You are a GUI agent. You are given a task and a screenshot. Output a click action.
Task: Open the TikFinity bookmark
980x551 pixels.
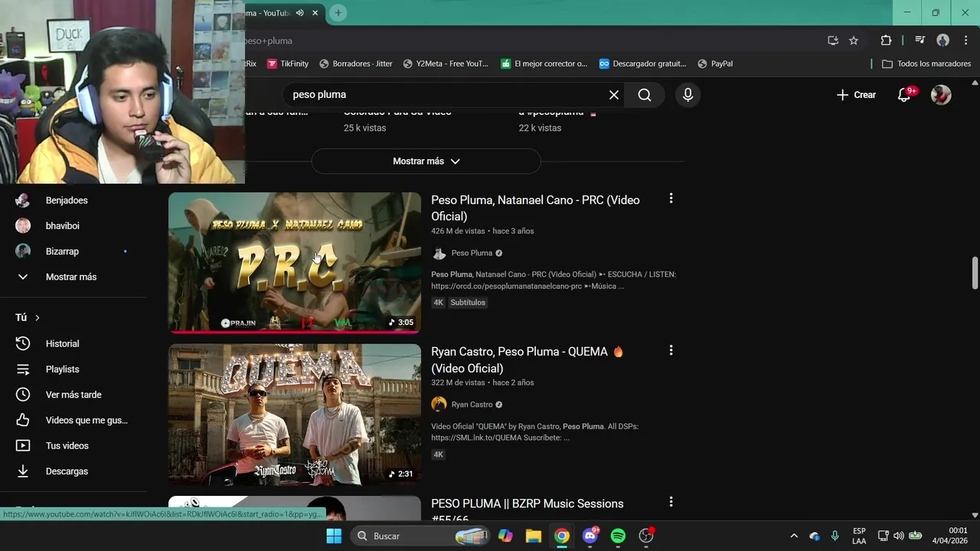click(288, 64)
